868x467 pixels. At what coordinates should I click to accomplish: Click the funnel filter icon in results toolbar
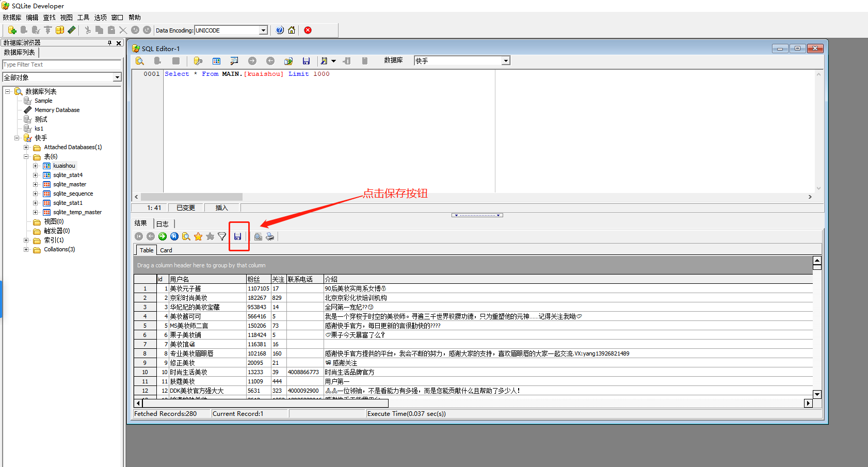point(222,236)
